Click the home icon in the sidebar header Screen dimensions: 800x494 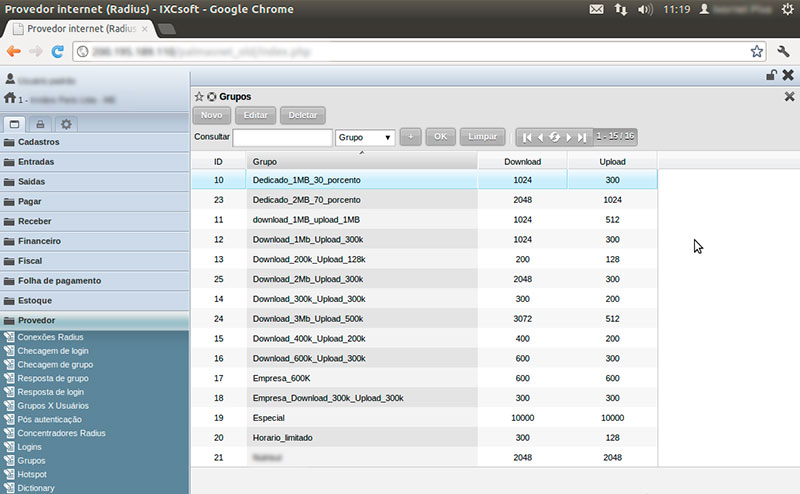(x=10, y=97)
